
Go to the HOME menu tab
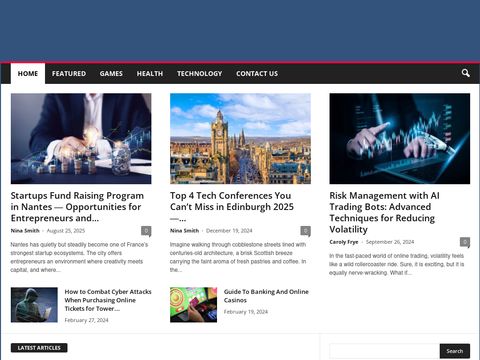tap(28, 73)
